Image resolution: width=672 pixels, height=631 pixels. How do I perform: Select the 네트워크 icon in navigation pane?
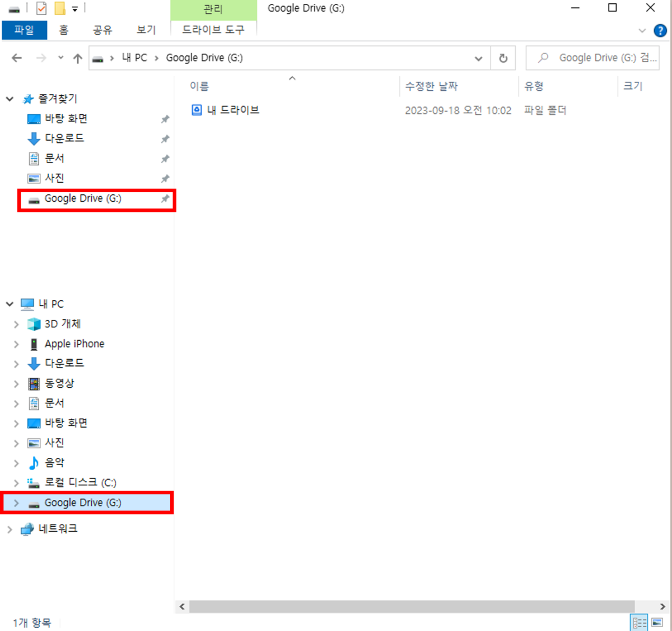(27, 529)
